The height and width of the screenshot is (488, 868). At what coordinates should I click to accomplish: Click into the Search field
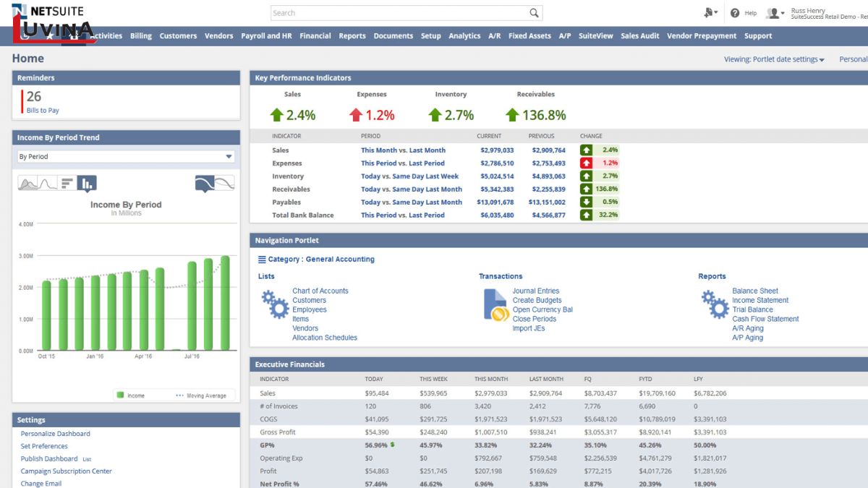click(398, 13)
